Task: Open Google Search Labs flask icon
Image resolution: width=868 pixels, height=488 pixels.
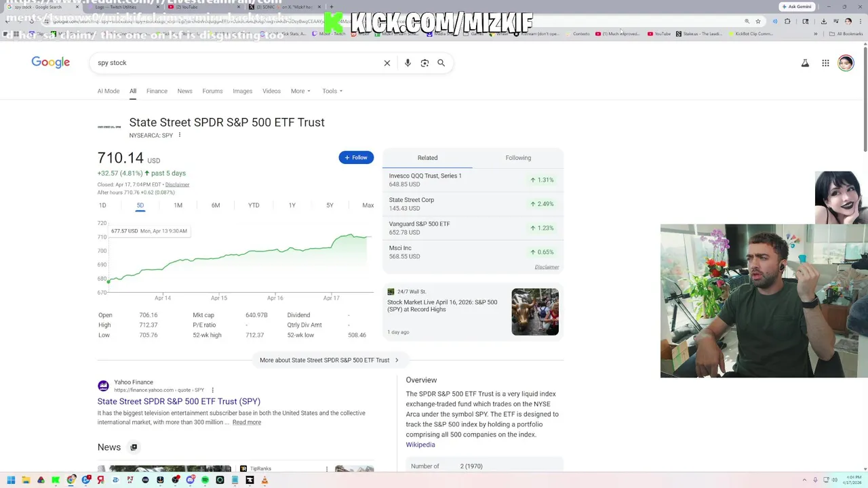Action: [x=805, y=63]
